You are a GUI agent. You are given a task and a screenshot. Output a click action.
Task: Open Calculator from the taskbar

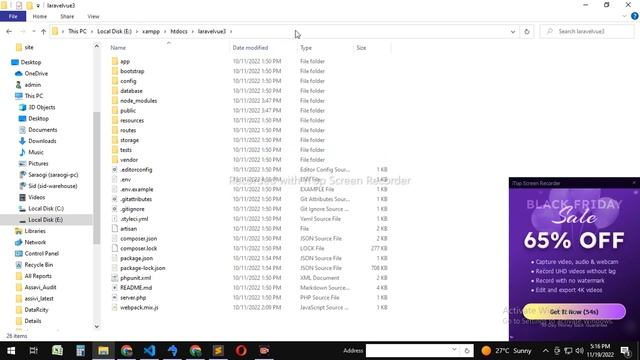click(80, 351)
